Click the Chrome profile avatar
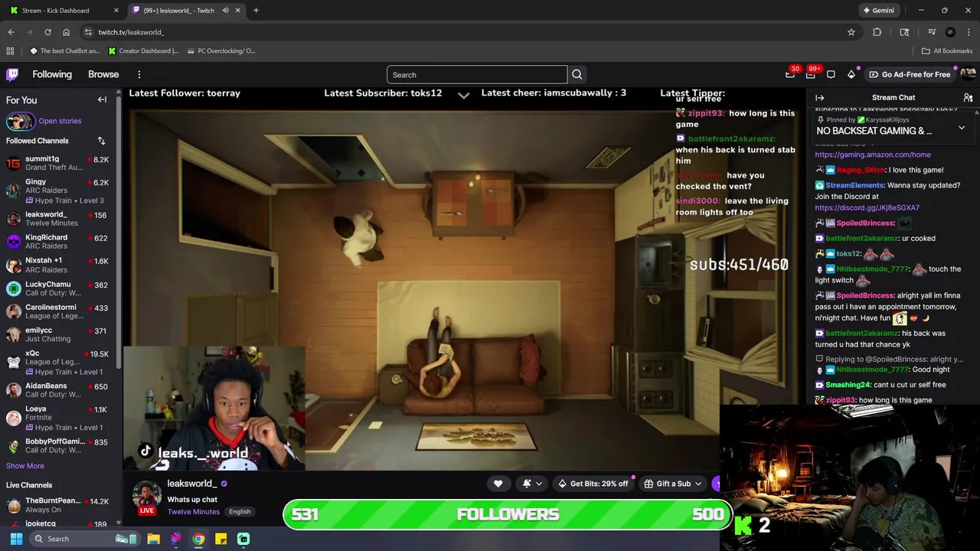 (x=950, y=32)
